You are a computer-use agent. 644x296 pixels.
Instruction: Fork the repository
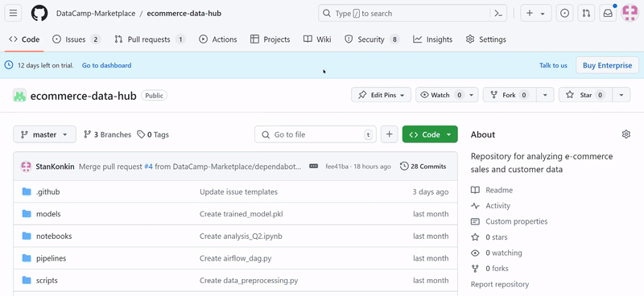pos(510,95)
